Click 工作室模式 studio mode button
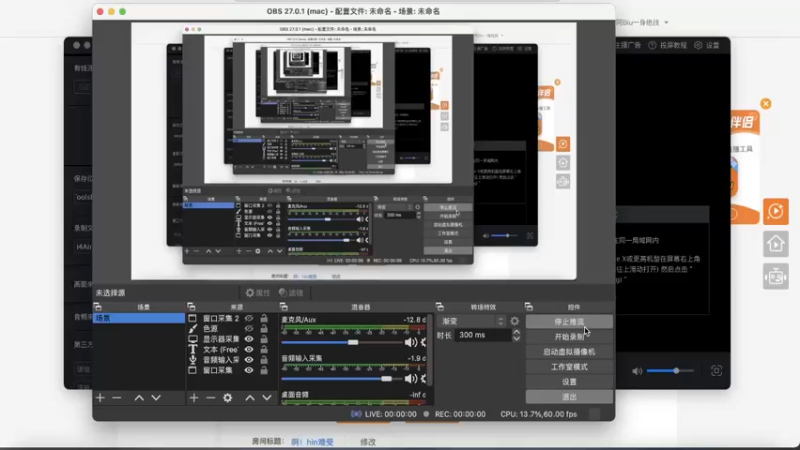 (569, 367)
